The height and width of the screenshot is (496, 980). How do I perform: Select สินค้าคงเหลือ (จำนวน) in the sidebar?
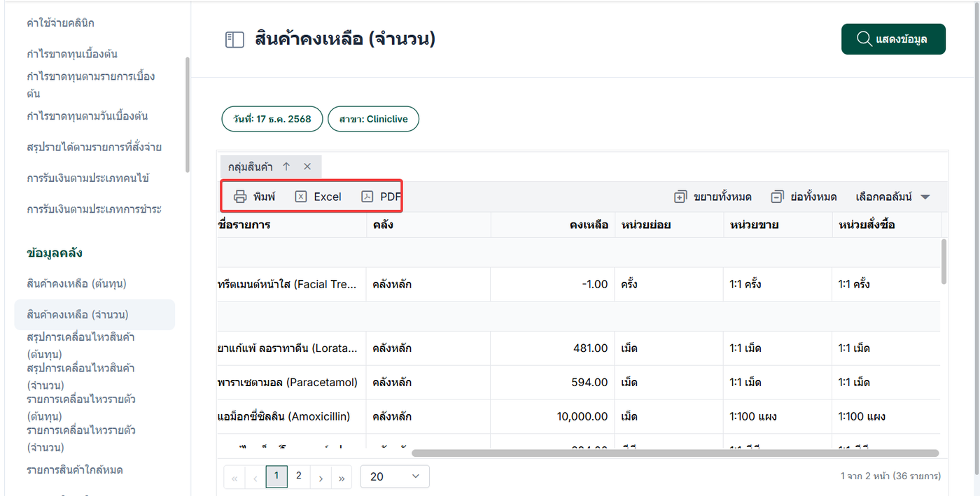pyautogui.click(x=94, y=315)
